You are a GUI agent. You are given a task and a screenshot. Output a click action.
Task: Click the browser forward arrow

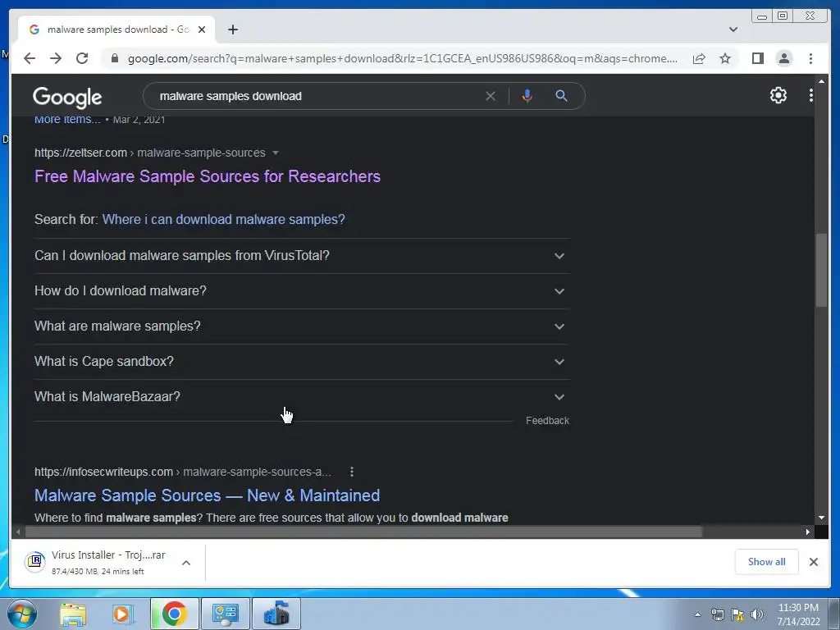coord(56,58)
